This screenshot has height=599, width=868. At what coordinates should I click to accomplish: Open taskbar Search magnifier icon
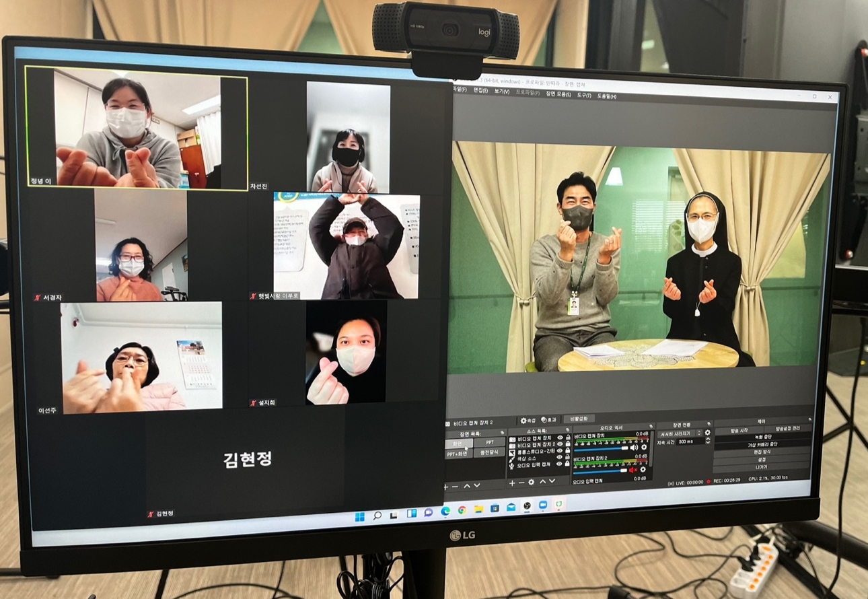pyautogui.click(x=377, y=516)
